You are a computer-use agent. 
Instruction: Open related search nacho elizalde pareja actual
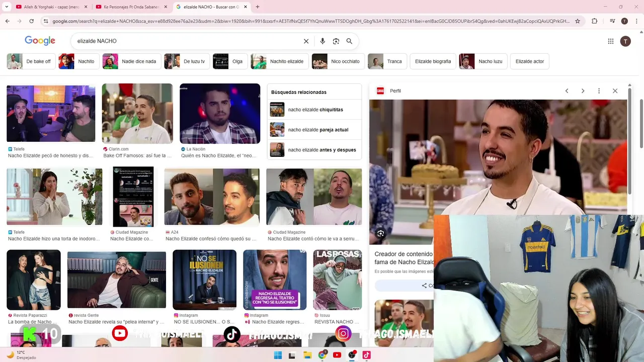314,130
